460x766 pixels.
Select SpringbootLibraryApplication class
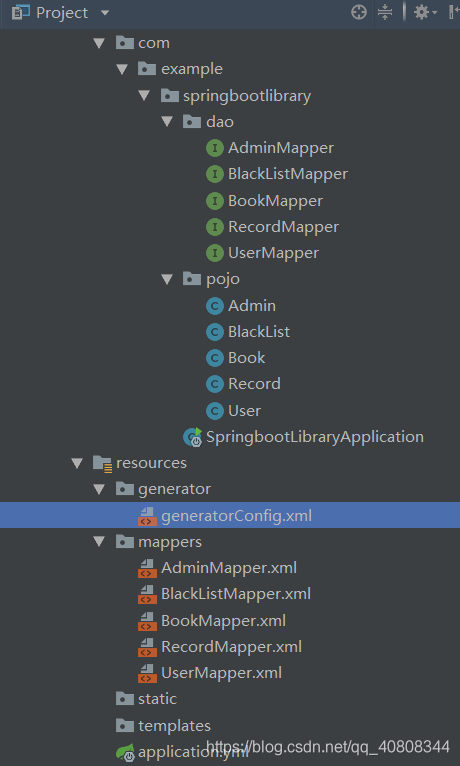point(315,437)
